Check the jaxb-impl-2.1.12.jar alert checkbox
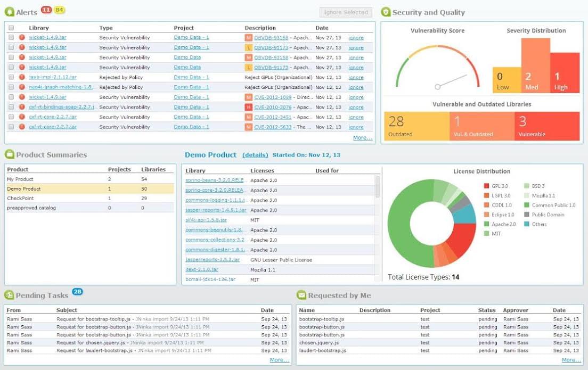 [11, 77]
